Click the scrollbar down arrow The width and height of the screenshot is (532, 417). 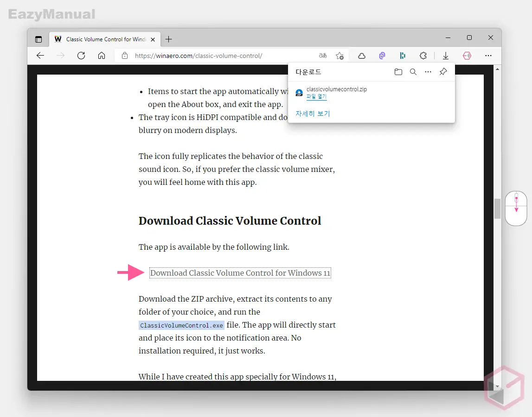tap(497, 386)
